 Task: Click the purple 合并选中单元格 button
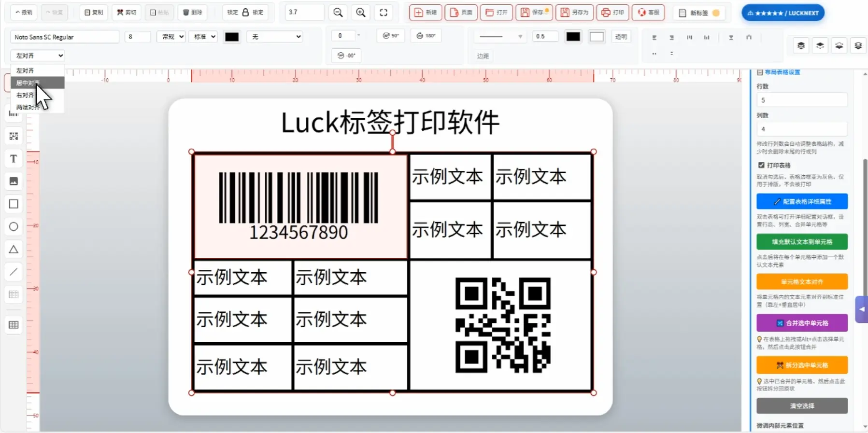coord(802,323)
